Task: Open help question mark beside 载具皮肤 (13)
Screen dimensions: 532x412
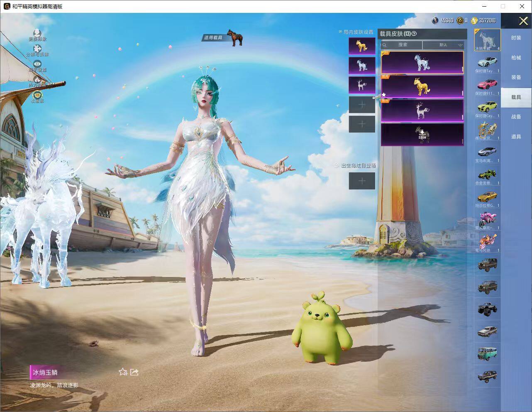Action: pyautogui.click(x=414, y=34)
